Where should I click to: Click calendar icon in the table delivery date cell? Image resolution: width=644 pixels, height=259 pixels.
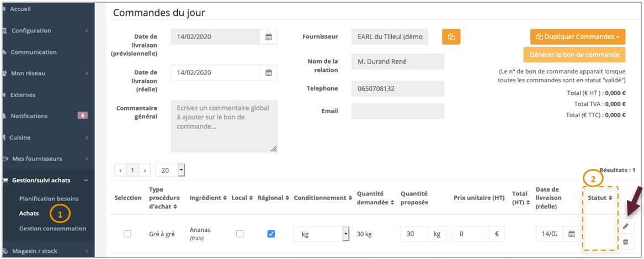click(572, 234)
